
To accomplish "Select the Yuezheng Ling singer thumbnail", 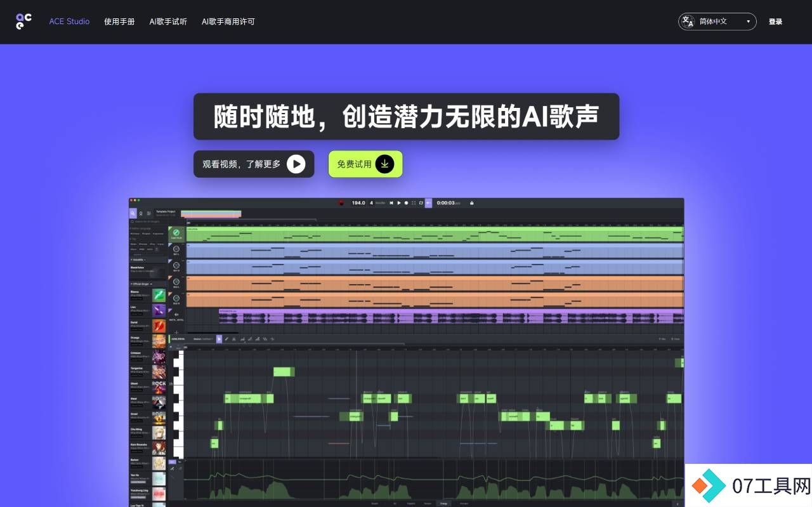I will pos(159,494).
